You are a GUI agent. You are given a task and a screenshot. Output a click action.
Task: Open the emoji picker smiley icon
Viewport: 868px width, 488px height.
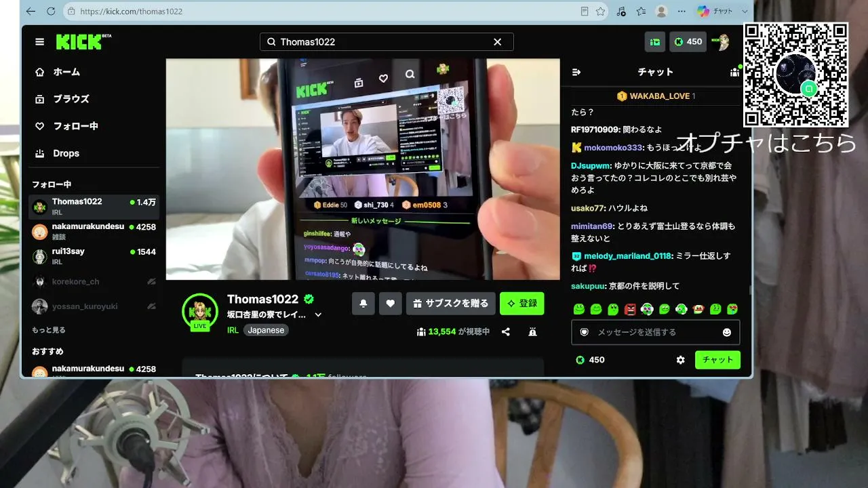[x=727, y=332]
